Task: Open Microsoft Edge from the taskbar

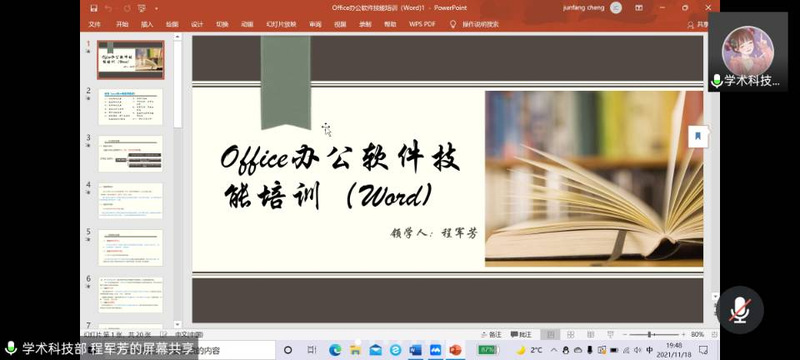Action: coord(335,350)
